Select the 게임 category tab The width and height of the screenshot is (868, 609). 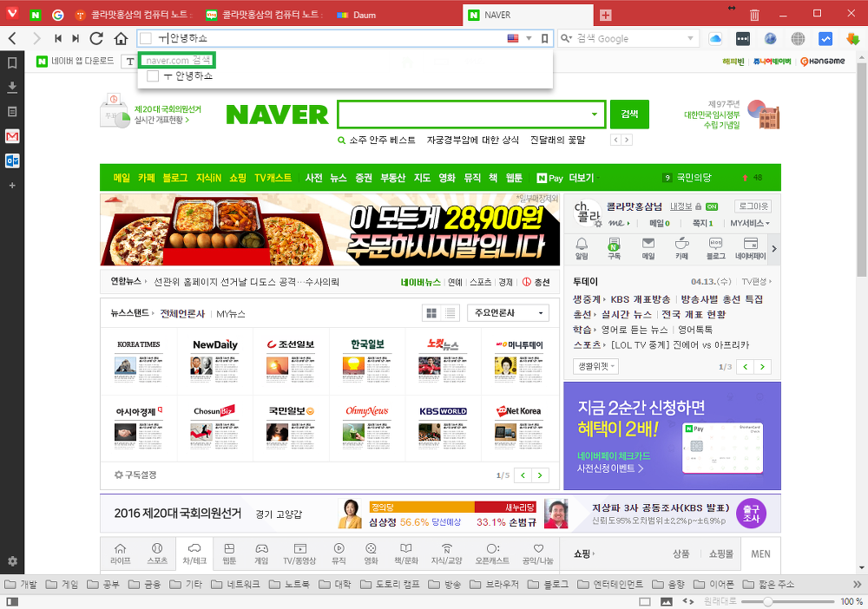click(x=261, y=553)
